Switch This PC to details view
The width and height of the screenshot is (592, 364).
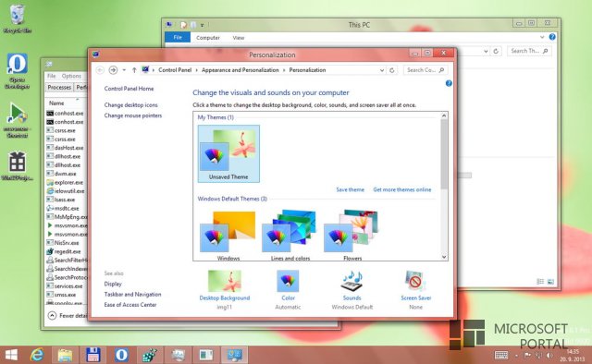[540, 282]
